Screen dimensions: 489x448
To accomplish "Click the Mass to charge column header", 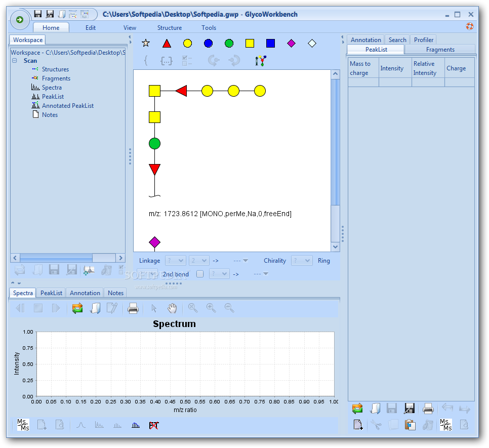I will pyautogui.click(x=363, y=68).
